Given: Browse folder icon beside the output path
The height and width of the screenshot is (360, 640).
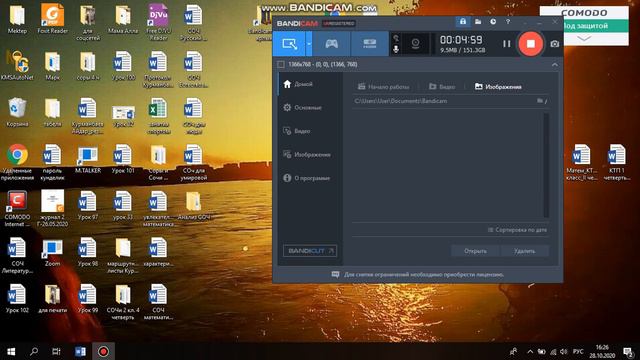Looking at the screenshot, I should pos(540,101).
